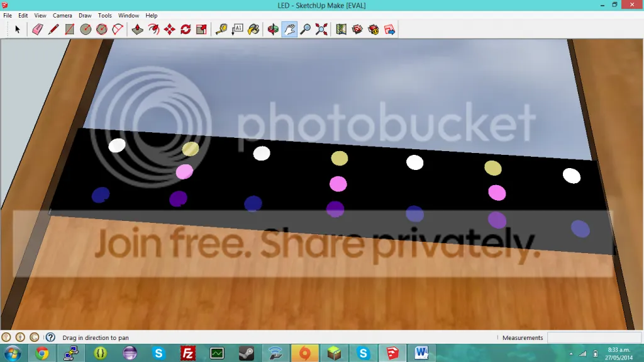Select the arrow Select tool
The width and height of the screenshot is (644, 362).
[17, 29]
